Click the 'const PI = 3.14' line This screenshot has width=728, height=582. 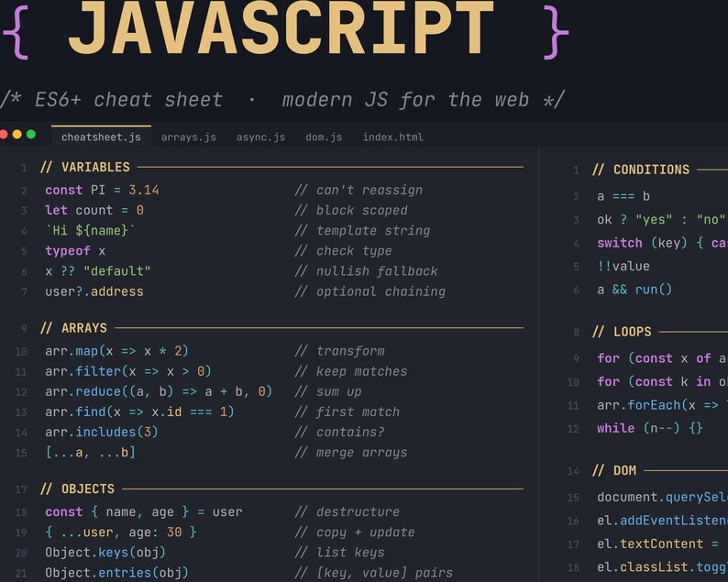102,190
